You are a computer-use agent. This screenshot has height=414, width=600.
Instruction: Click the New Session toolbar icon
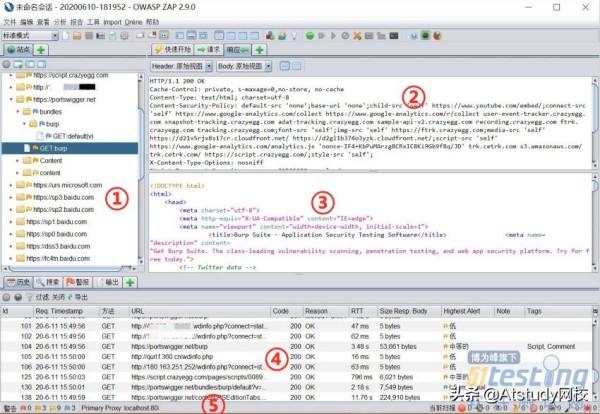click(x=65, y=36)
